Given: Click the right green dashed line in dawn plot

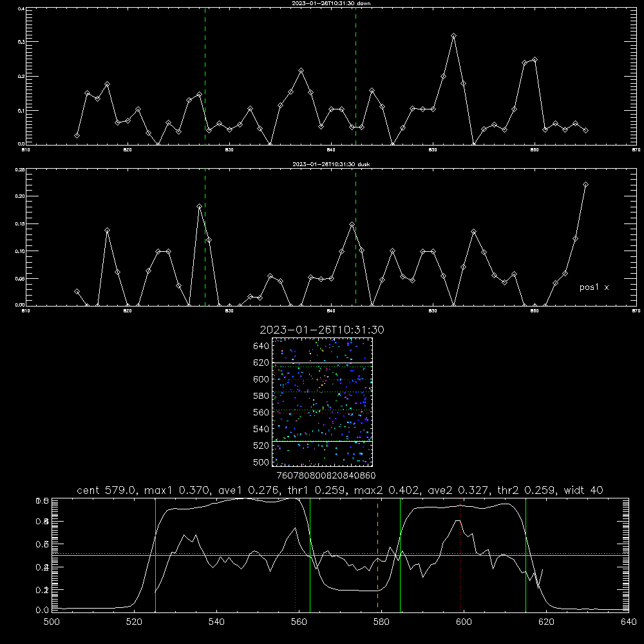Looking at the screenshot, I should (355, 76).
